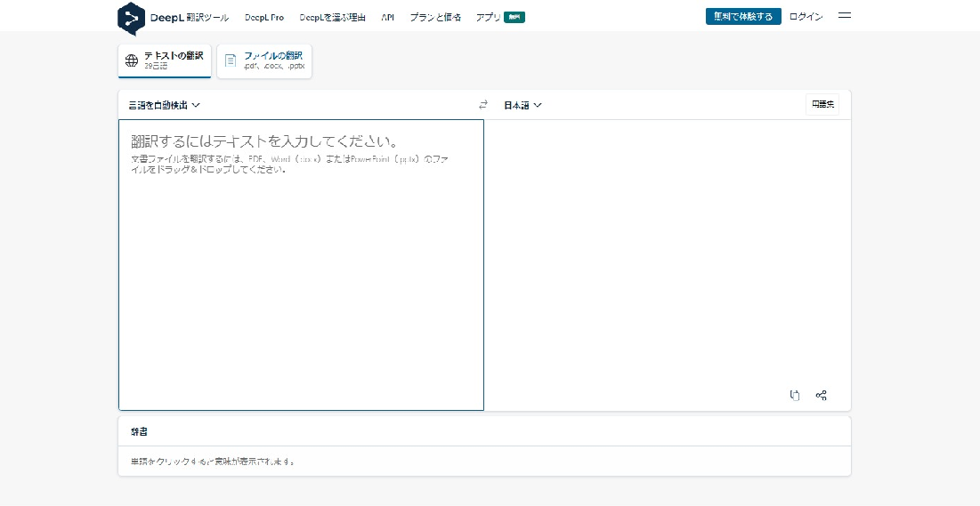980x506 pixels.
Task: Click the green badge next to アプリ
Action: [x=514, y=17]
